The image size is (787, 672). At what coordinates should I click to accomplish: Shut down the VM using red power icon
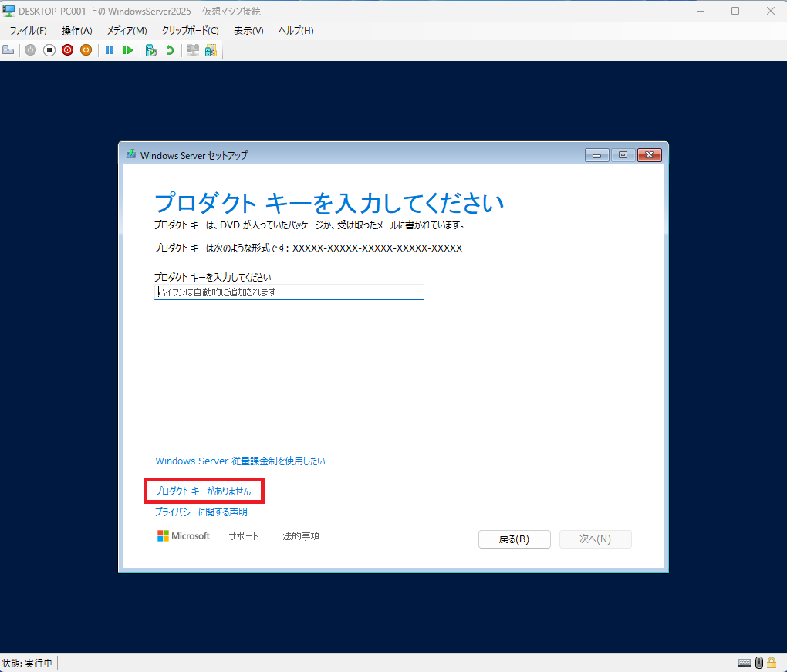pos(67,50)
